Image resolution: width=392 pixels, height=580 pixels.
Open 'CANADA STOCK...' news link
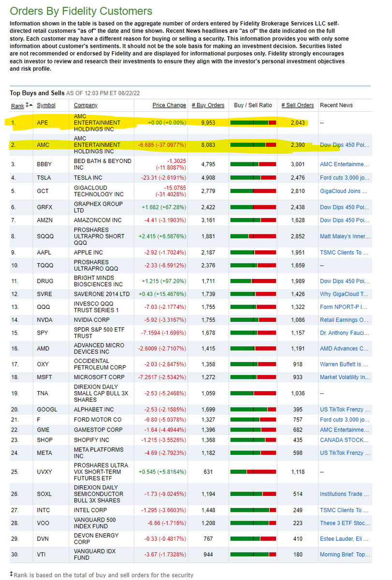pyautogui.click(x=344, y=440)
